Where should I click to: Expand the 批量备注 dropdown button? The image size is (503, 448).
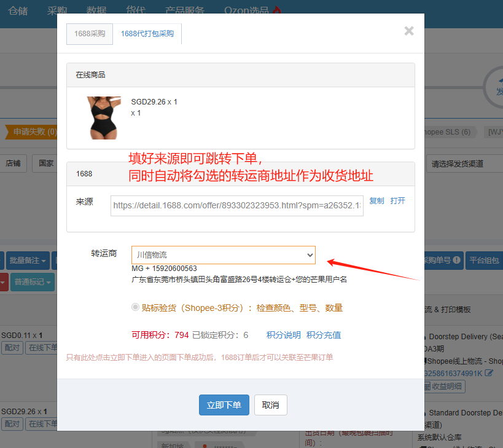pos(28,261)
